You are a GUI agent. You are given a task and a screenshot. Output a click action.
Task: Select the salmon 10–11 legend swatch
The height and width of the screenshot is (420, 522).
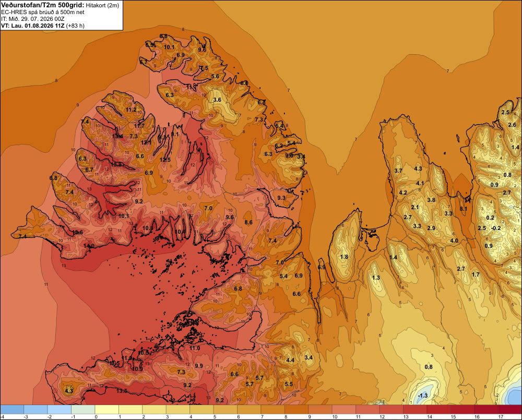tap(344, 410)
